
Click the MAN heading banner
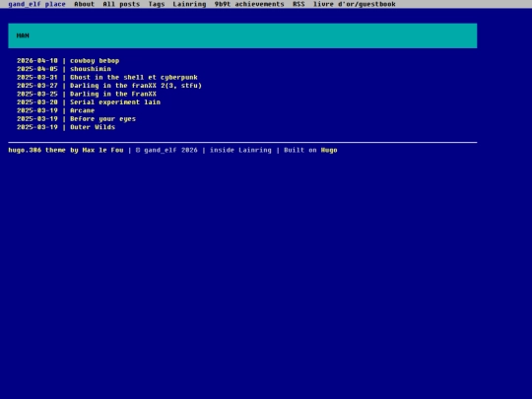tap(242, 35)
